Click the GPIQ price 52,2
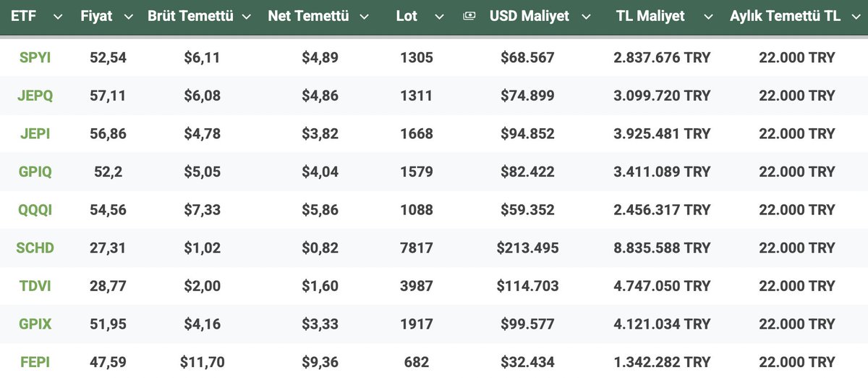 pyautogui.click(x=108, y=172)
